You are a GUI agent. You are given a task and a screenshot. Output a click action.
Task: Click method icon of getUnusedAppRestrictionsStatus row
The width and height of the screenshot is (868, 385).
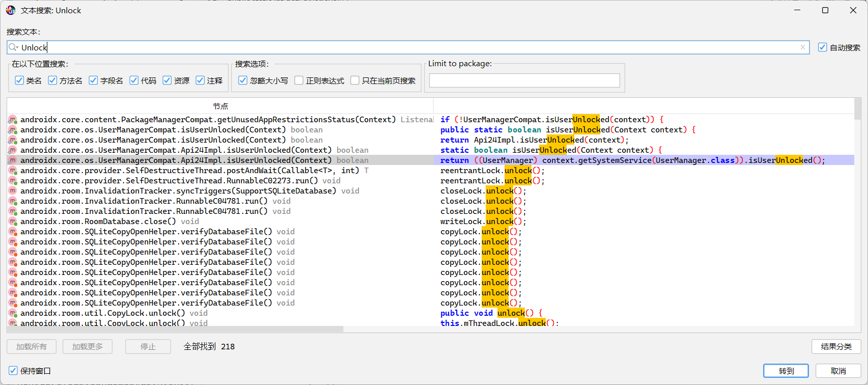pos(13,120)
